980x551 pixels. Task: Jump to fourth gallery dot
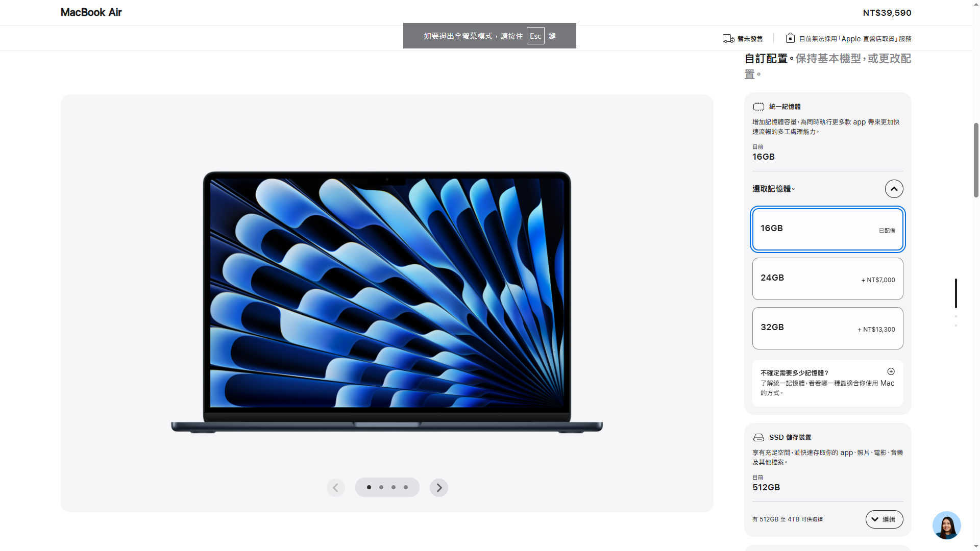click(x=406, y=487)
